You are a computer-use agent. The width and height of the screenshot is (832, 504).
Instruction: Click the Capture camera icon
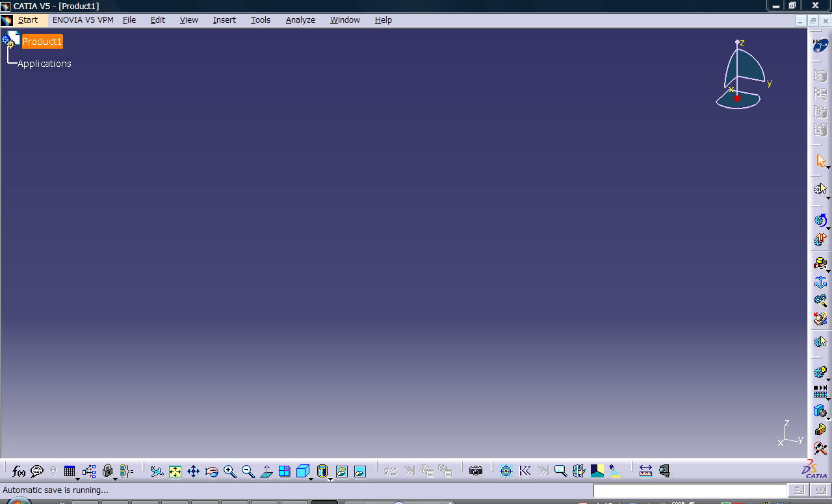pos(476,471)
